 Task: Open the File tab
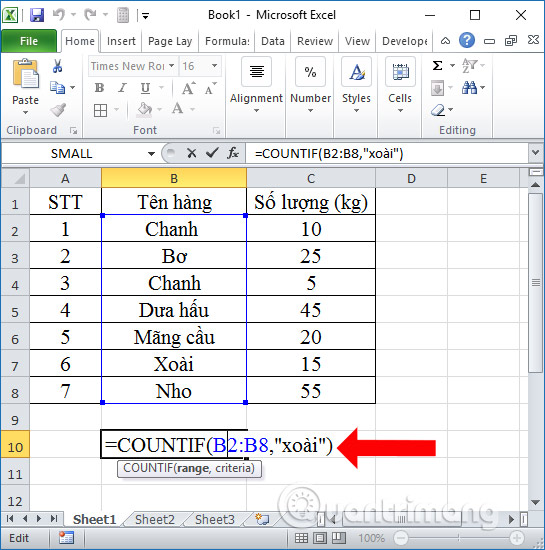(29, 41)
